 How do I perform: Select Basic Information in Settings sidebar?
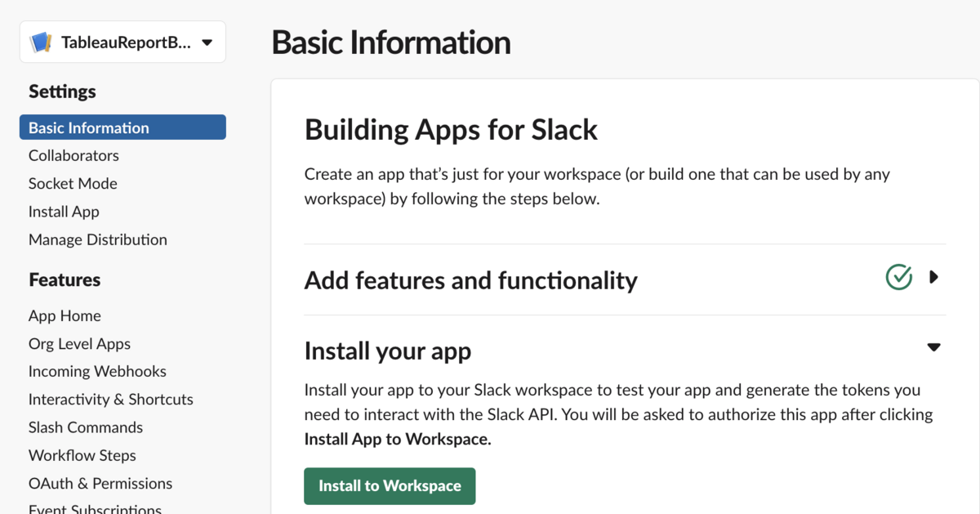click(122, 127)
